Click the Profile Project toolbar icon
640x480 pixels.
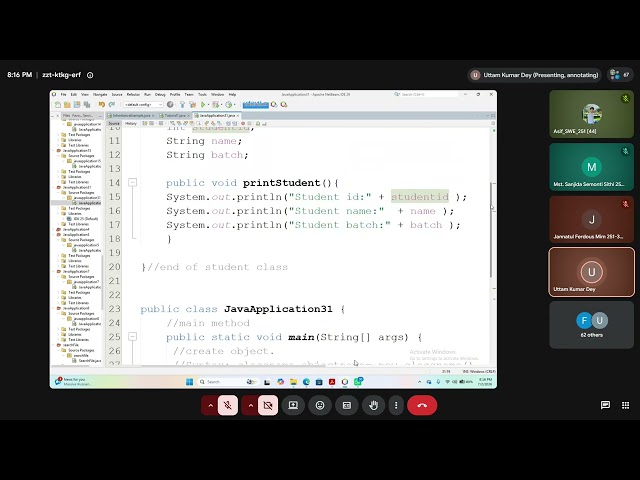pyautogui.click(x=229, y=105)
